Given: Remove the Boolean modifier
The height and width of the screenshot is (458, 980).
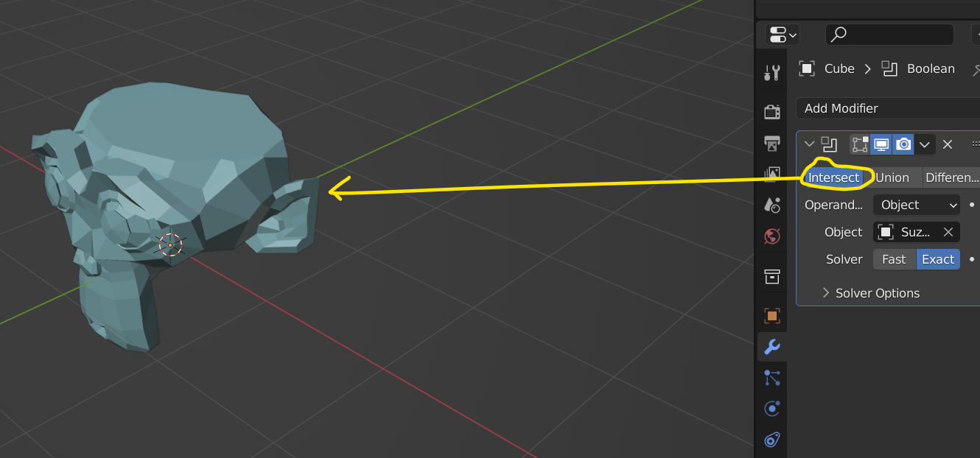Looking at the screenshot, I should point(948,144).
